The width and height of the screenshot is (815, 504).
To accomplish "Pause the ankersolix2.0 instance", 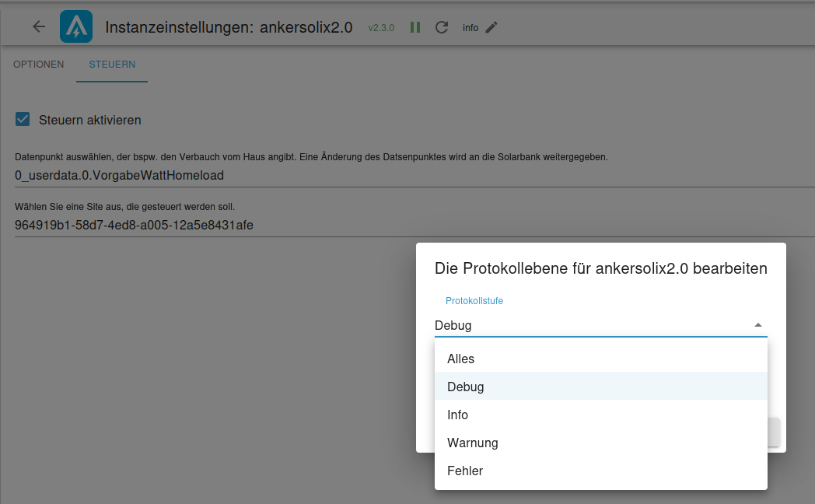I will 414,27.
